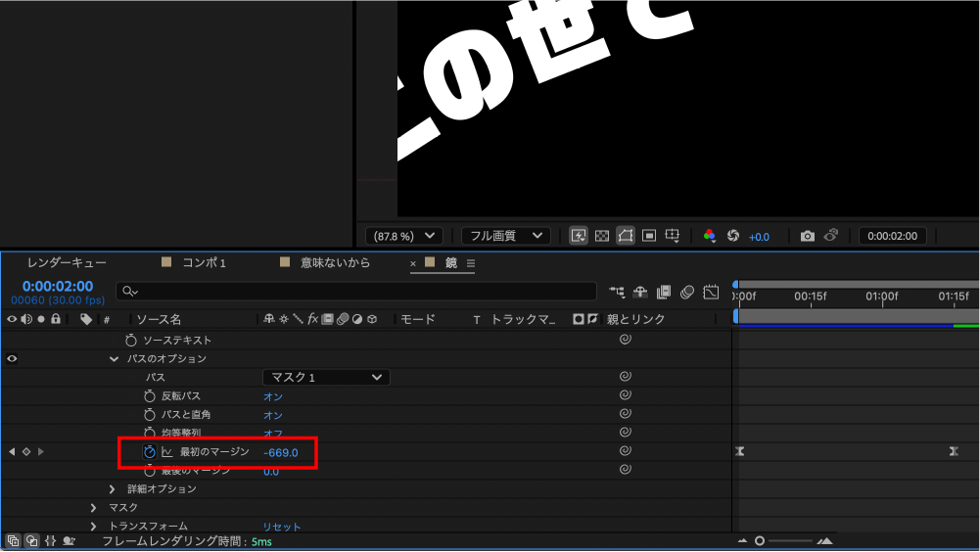Select the second keyframe near 01:15f
This screenshot has height=552, width=980.
click(954, 451)
